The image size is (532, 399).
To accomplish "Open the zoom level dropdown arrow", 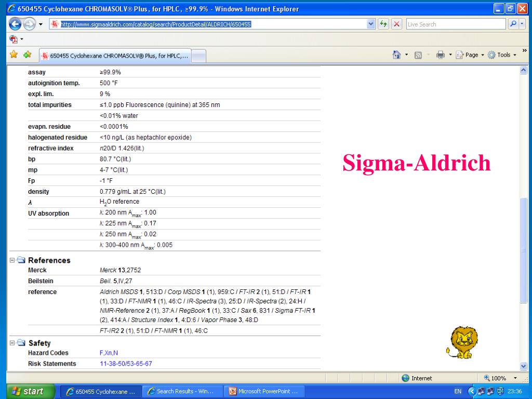I will (515, 378).
